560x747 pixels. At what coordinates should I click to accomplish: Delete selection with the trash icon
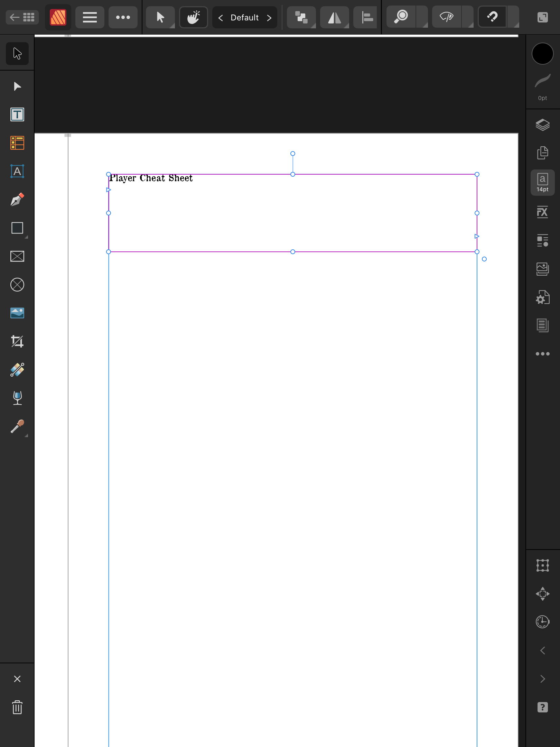(x=17, y=707)
